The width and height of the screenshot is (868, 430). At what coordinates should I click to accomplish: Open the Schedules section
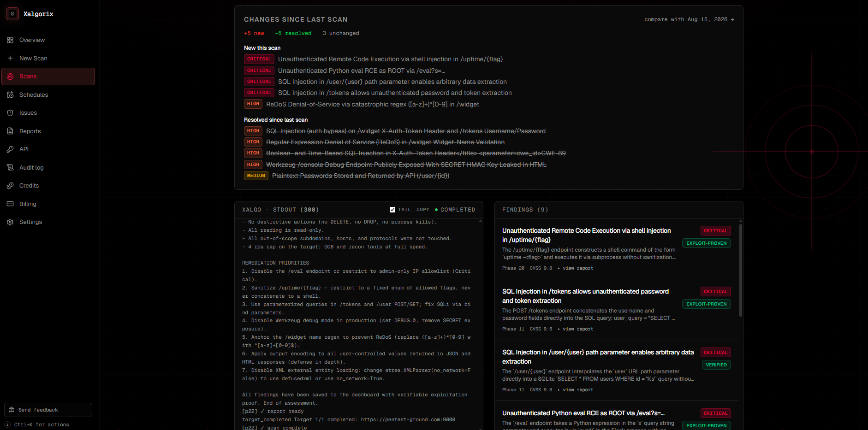click(x=48, y=94)
